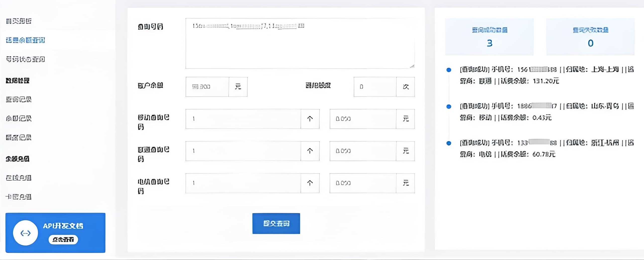Select the sidebar item just below the highlighted one

tap(25, 59)
